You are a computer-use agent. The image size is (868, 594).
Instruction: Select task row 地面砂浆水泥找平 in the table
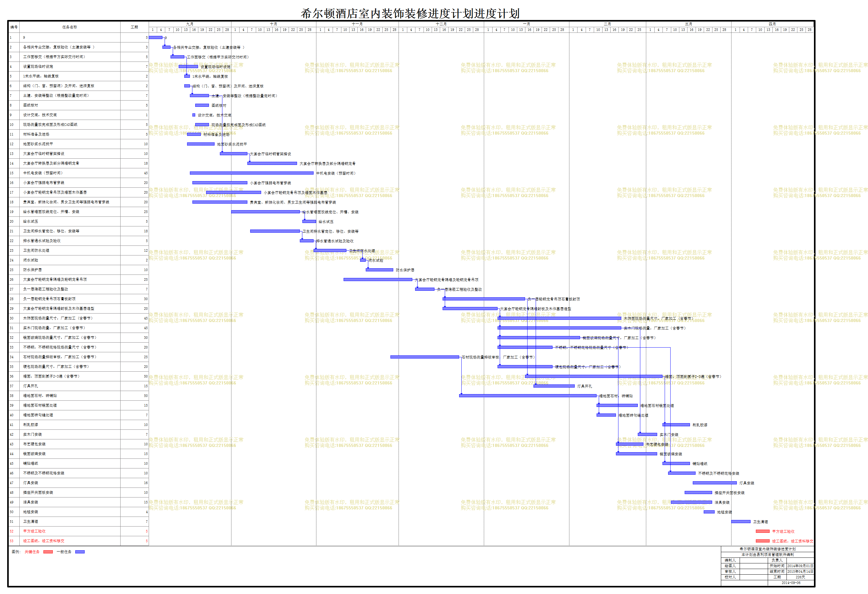(x=78, y=144)
